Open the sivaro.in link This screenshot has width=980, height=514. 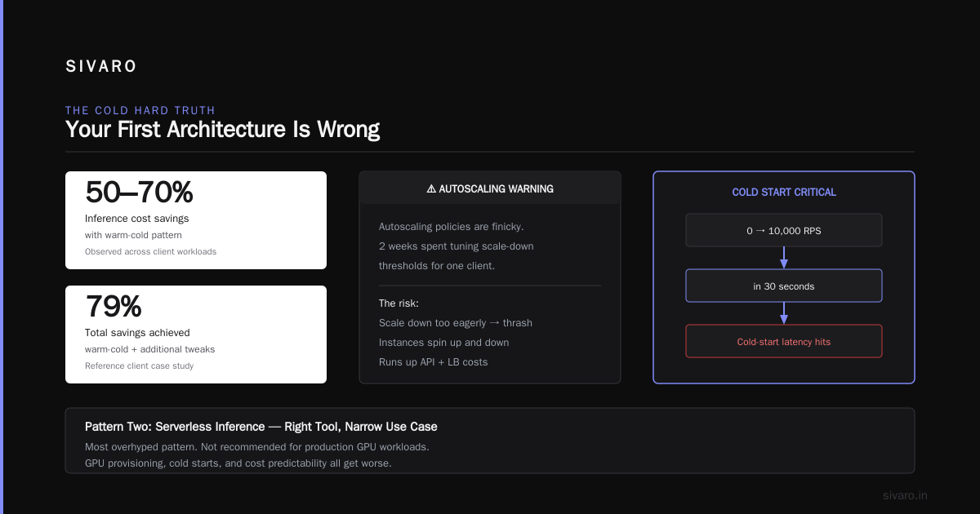[906, 495]
